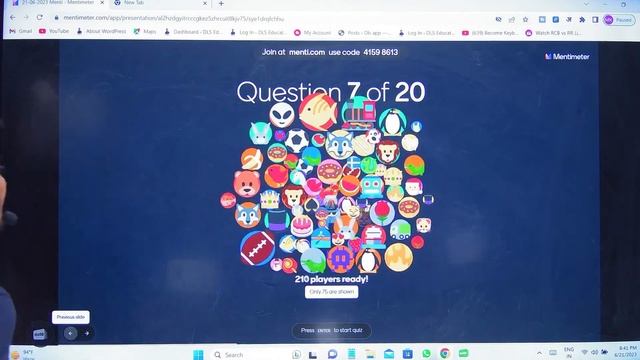Click the 'Only 75 are shown' button
The height and width of the screenshot is (360, 640).
(331, 292)
